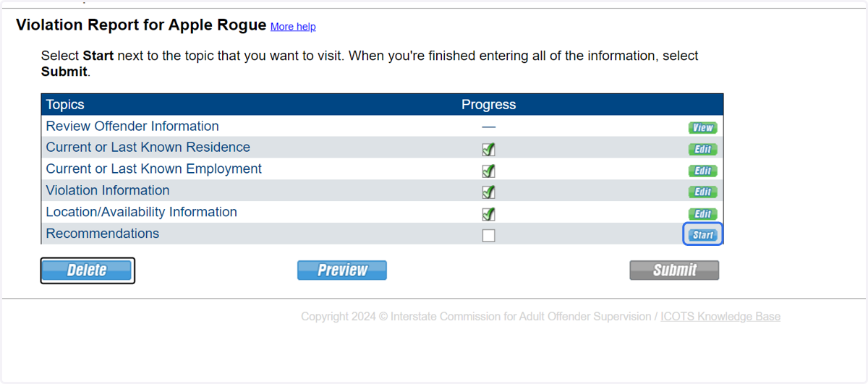Click the Violation Information progress checkmark
This screenshot has height=384, width=868.
pos(489,192)
